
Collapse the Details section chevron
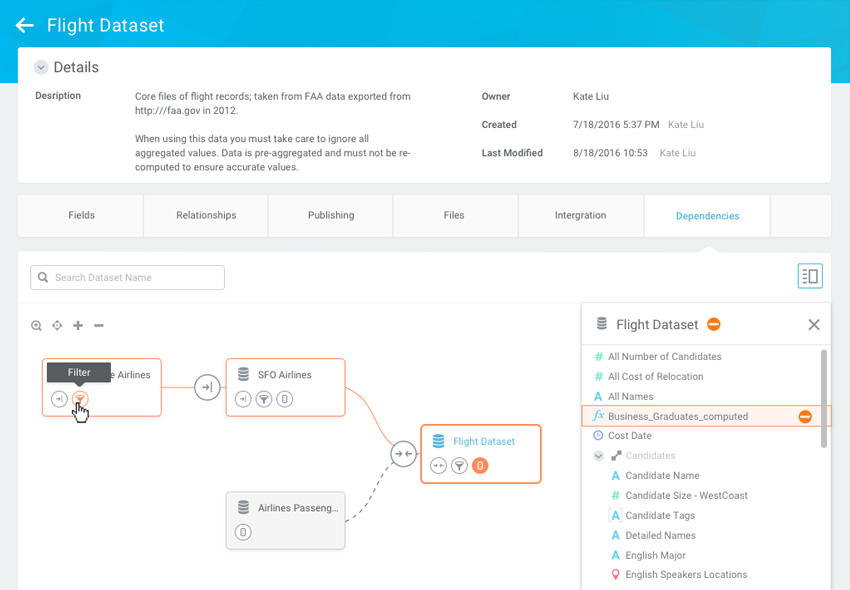click(41, 68)
